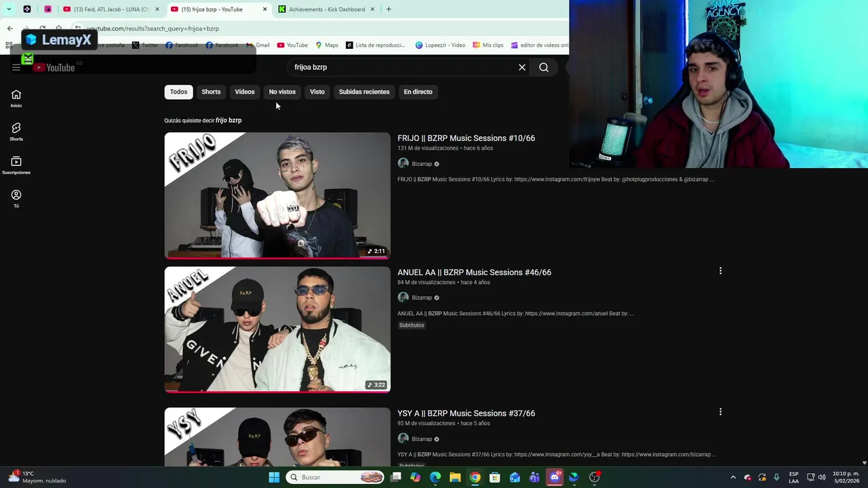Open the Mis clips bookmark
The width and height of the screenshot is (868, 488).
pyautogui.click(x=488, y=45)
